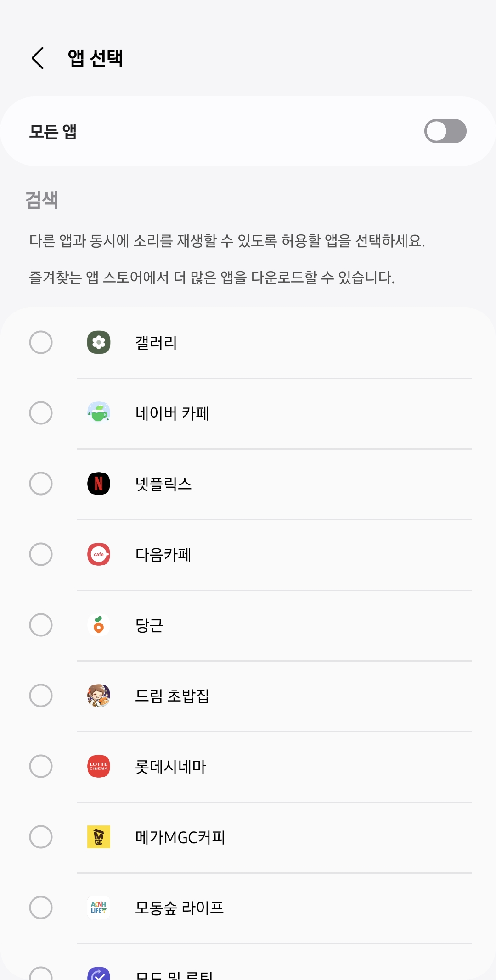The width and height of the screenshot is (496, 980).
Task: Tap the back arrow icon
Action: point(38,58)
